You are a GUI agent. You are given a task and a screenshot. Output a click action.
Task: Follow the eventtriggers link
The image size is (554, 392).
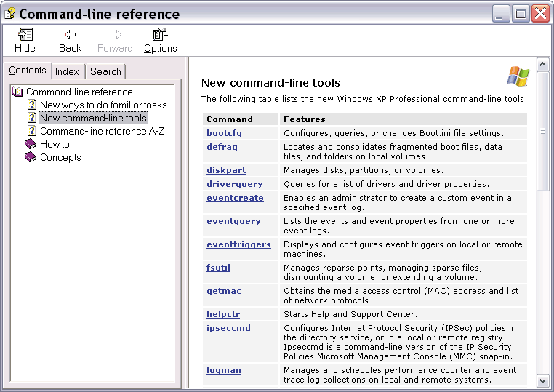[238, 244]
